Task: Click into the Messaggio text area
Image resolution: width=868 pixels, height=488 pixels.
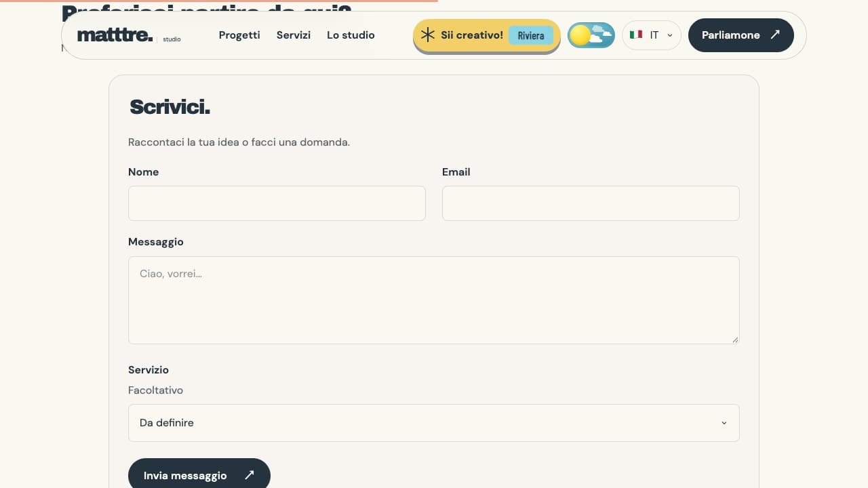Action: tap(434, 300)
